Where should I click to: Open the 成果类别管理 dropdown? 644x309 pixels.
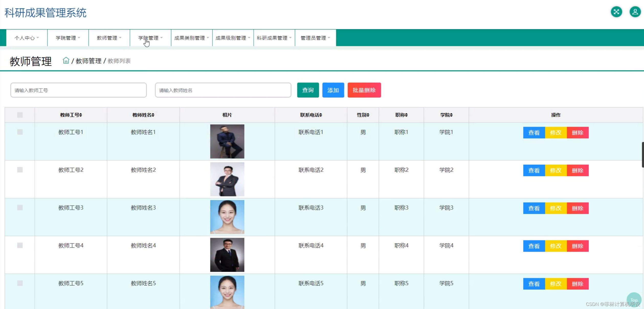point(192,38)
